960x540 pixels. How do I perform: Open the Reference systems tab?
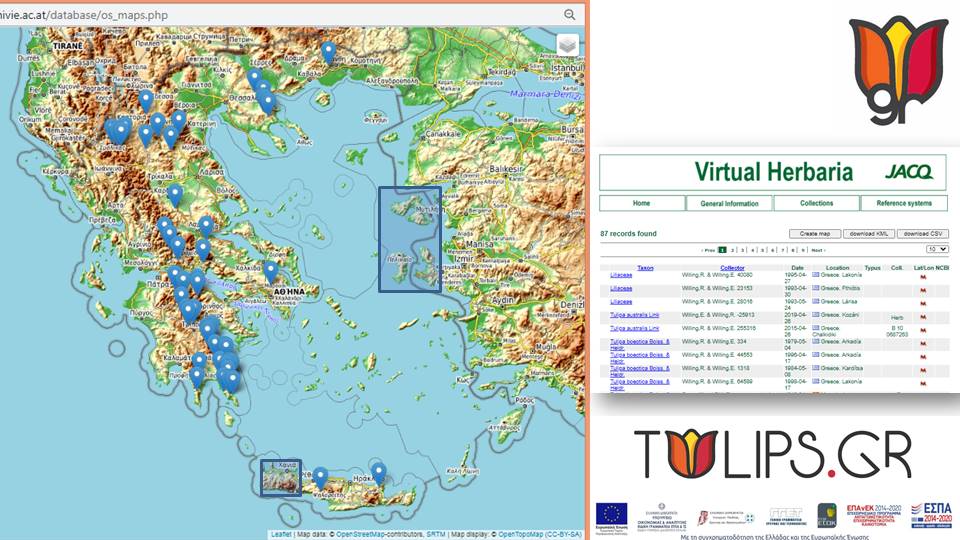[x=904, y=203]
